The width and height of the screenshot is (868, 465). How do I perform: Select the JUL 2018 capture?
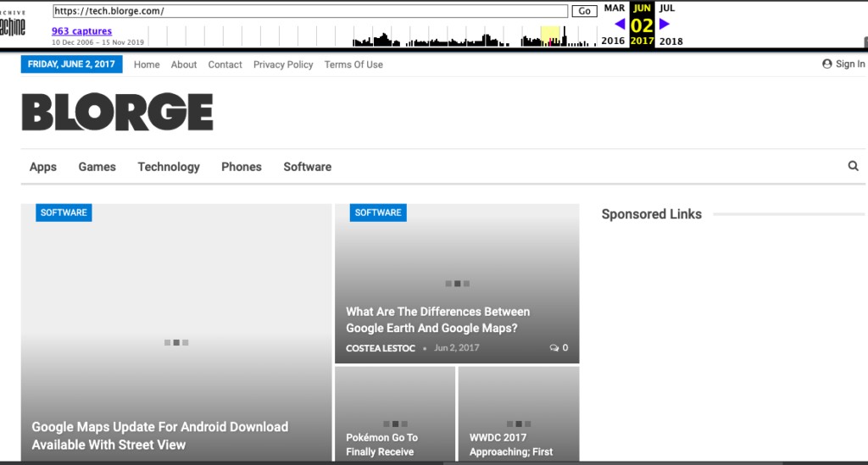point(670,25)
